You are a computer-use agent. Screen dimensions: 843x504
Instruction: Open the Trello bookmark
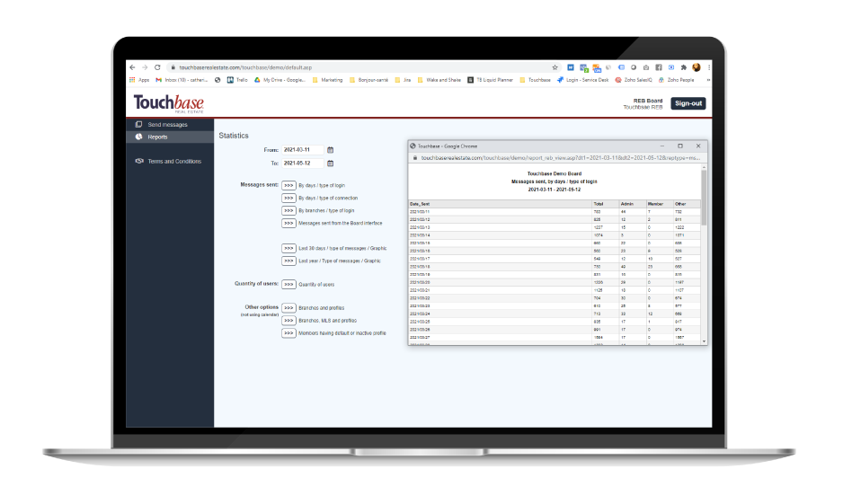point(237,80)
